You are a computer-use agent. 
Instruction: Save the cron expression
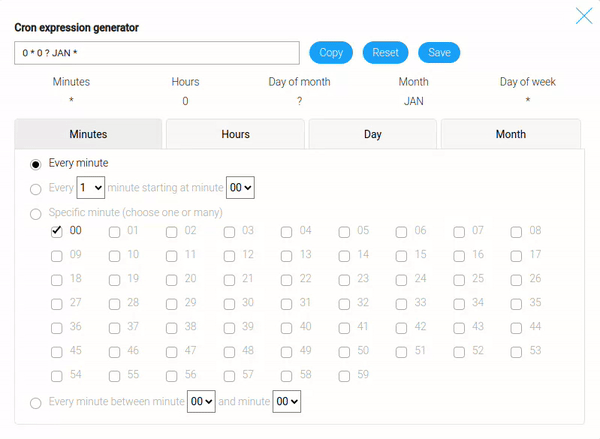pyautogui.click(x=439, y=53)
